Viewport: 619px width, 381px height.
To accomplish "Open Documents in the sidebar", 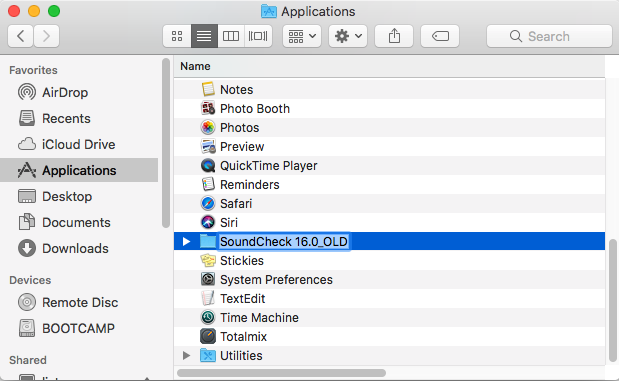I will click(79, 222).
